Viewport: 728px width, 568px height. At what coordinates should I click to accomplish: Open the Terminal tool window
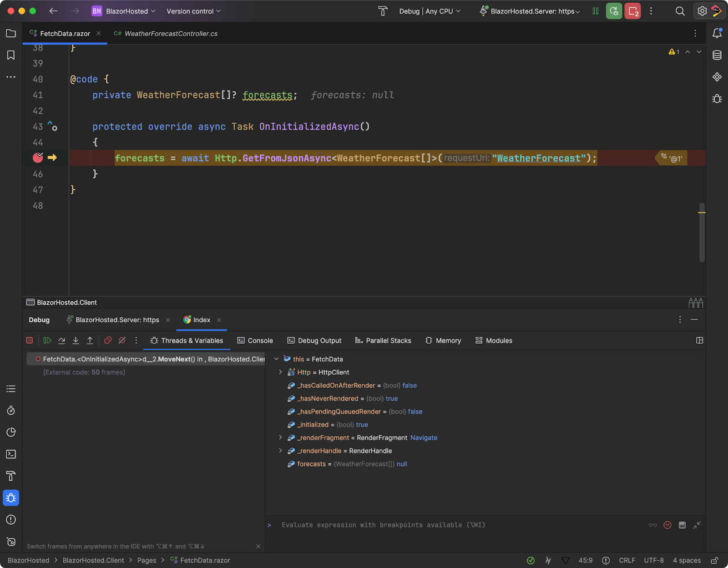11,454
